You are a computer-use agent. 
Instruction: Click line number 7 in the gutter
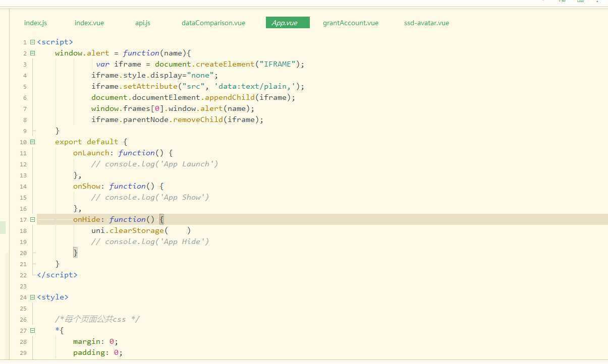25,109
